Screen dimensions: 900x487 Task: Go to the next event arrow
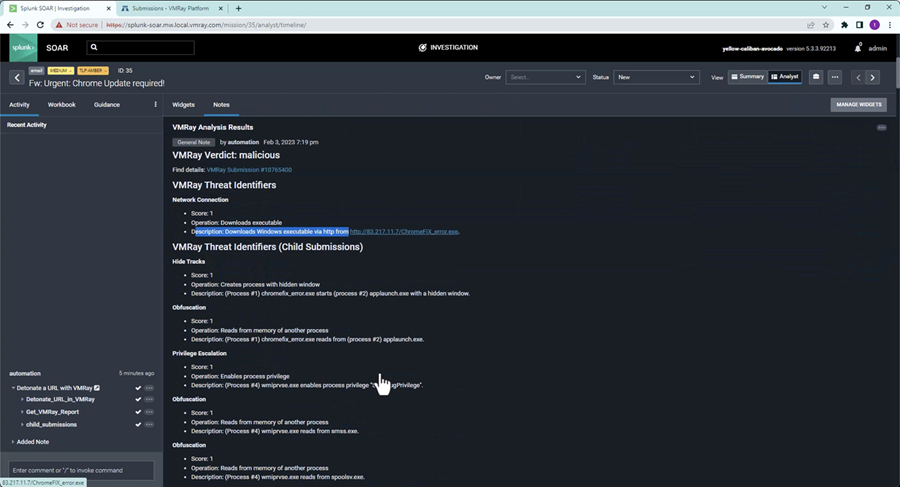click(x=872, y=78)
